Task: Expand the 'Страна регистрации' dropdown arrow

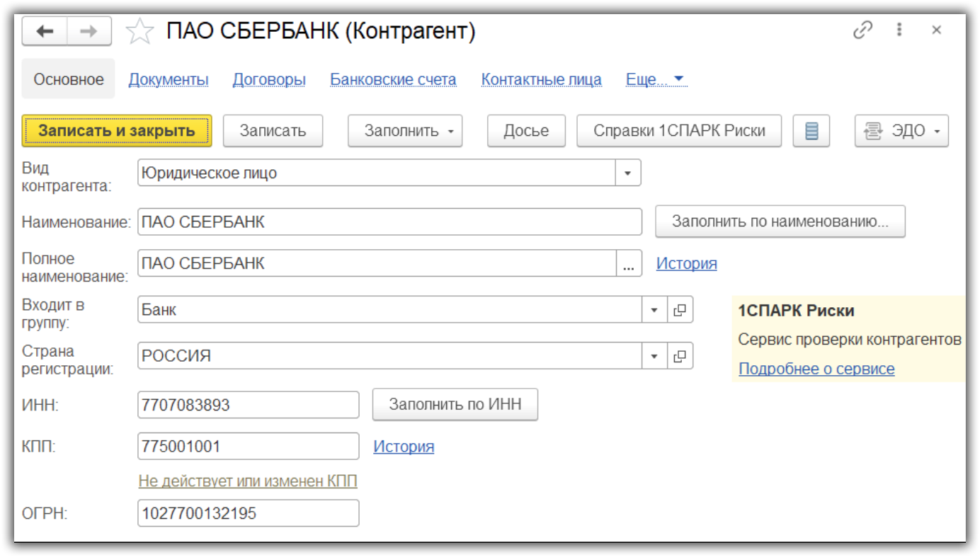Action: (x=654, y=356)
